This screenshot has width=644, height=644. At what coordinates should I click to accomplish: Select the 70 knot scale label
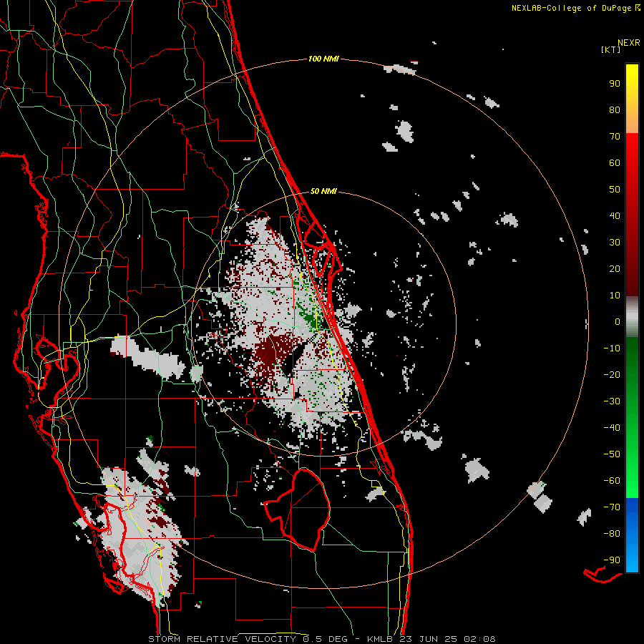(615, 137)
